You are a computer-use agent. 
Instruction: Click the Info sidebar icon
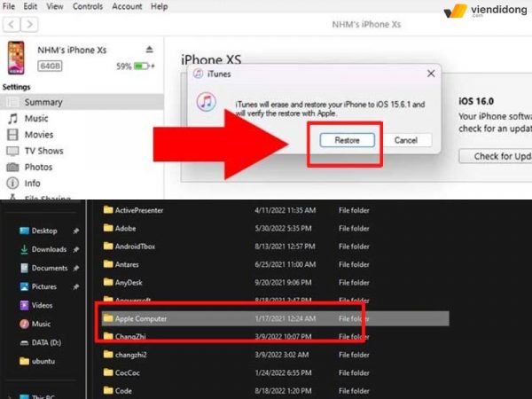click(x=13, y=184)
